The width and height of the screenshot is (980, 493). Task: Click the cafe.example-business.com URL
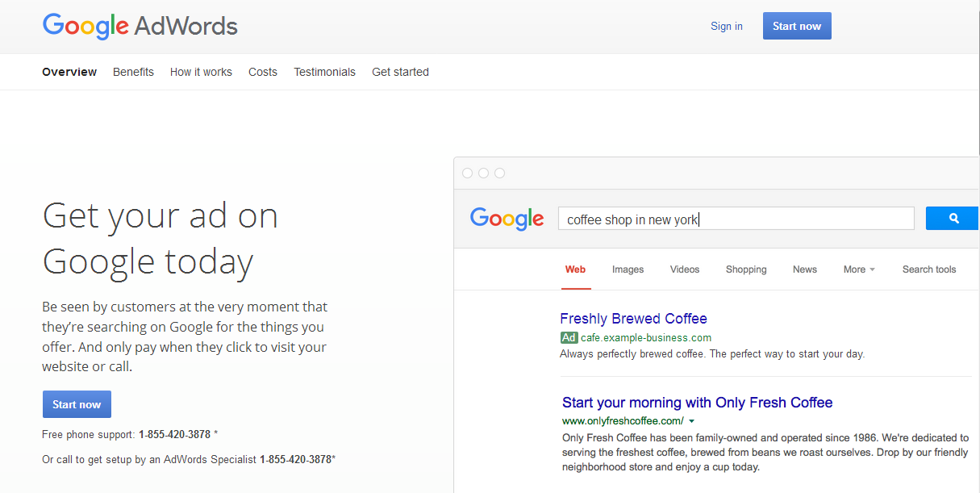[x=646, y=338]
